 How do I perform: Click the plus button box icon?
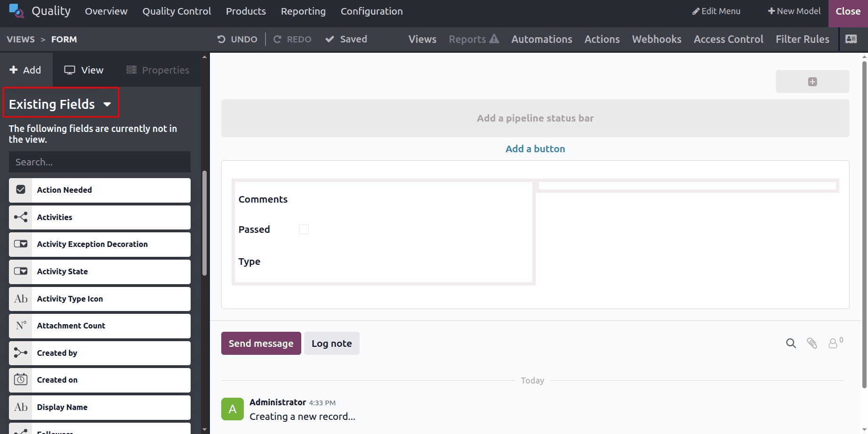coord(812,82)
